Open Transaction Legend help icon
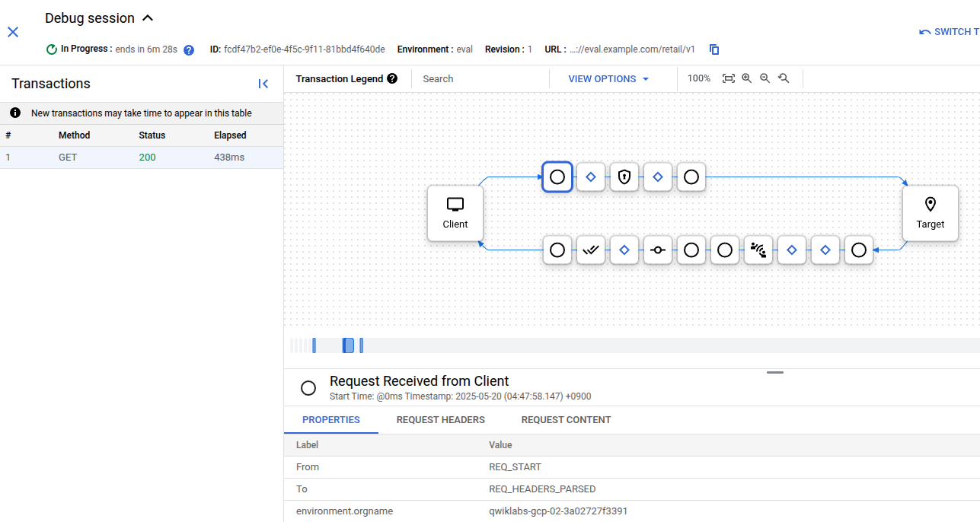 tap(392, 78)
